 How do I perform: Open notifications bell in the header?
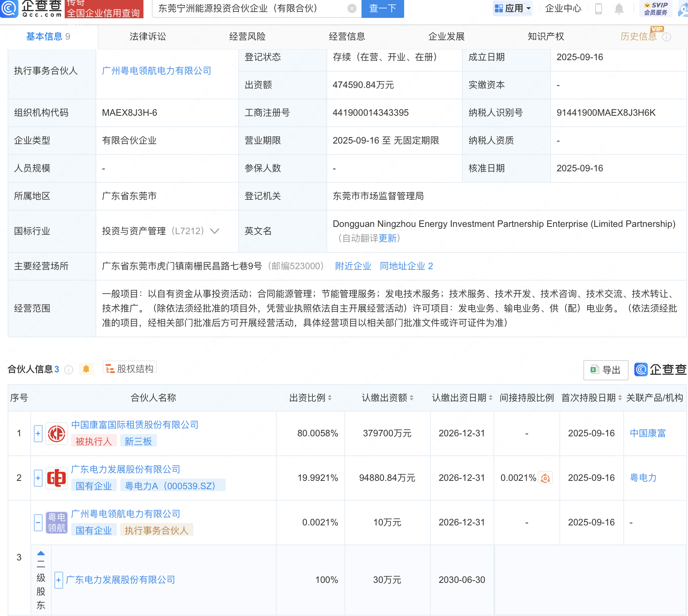619,8
